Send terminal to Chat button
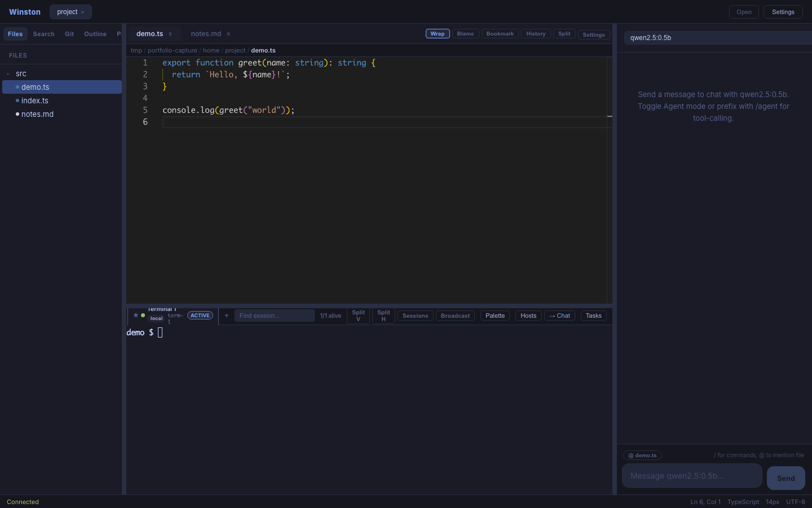The image size is (812, 508). pos(559,316)
